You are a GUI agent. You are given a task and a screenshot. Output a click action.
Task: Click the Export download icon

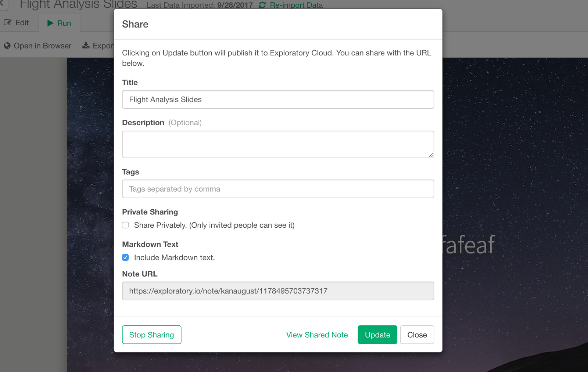(86, 46)
